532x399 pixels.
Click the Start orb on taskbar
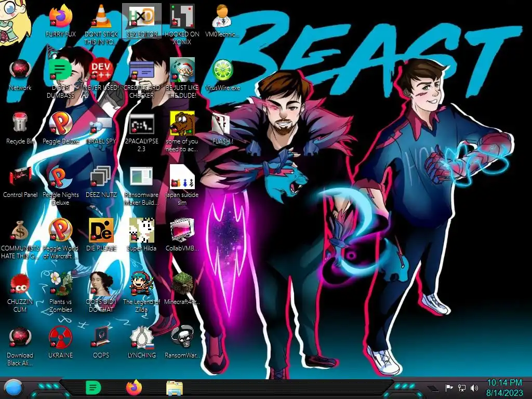(x=14, y=388)
